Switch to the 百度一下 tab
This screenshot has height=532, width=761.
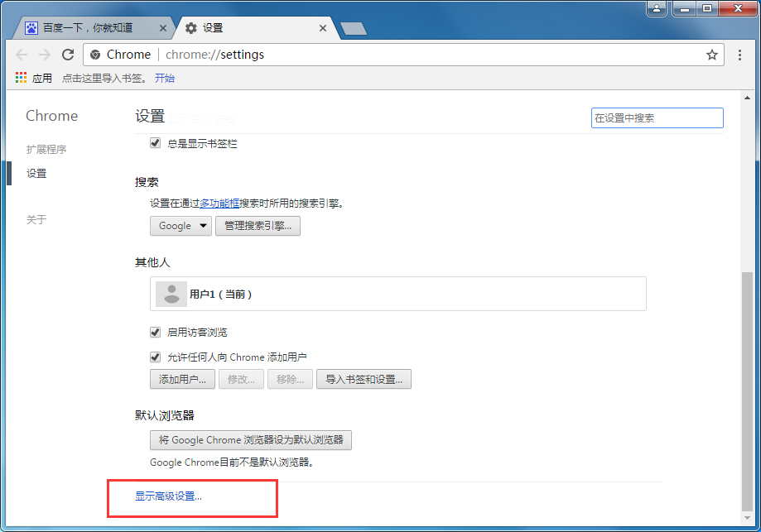pos(87,28)
